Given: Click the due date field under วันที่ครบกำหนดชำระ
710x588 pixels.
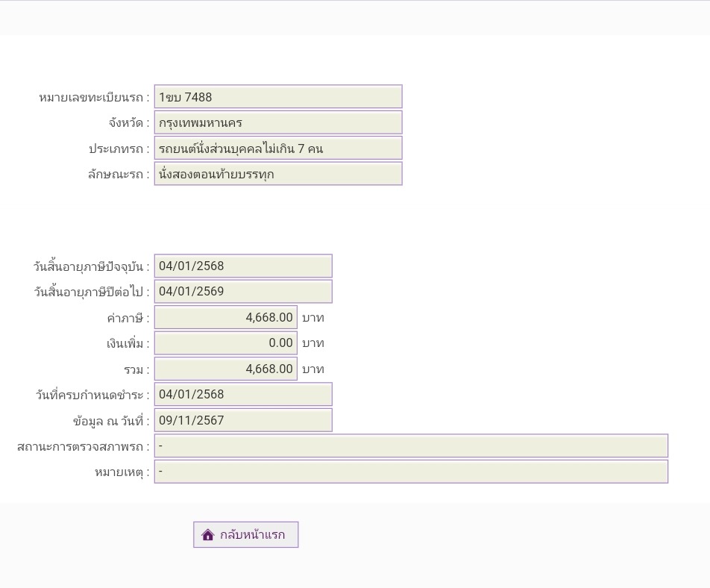Looking at the screenshot, I should [x=243, y=394].
